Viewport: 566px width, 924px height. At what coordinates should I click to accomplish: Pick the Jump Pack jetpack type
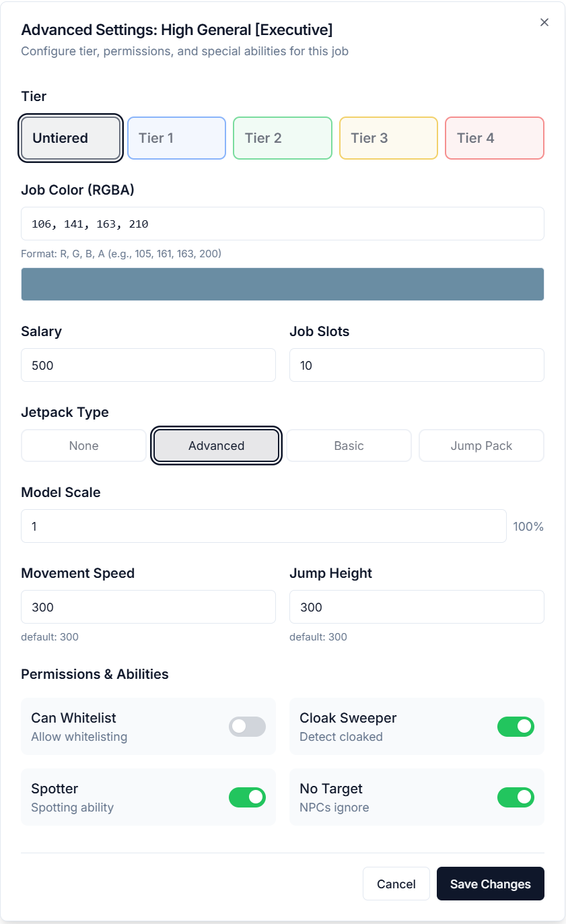(x=481, y=446)
